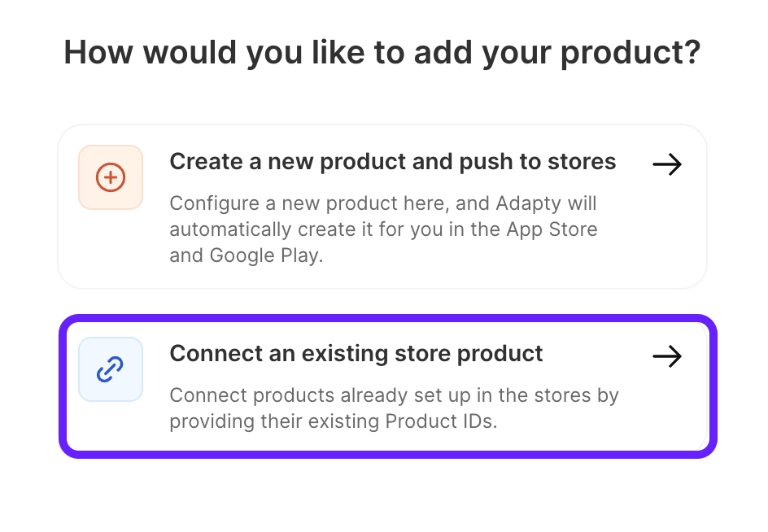Viewport: 768px width, 532px height.
Task: Click the "How would you like to add your product?" heading
Action: (382, 53)
